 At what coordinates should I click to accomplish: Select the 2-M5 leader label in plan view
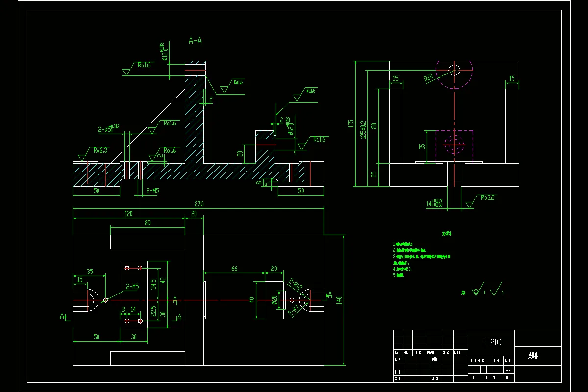pyautogui.click(x=132, y=286)
